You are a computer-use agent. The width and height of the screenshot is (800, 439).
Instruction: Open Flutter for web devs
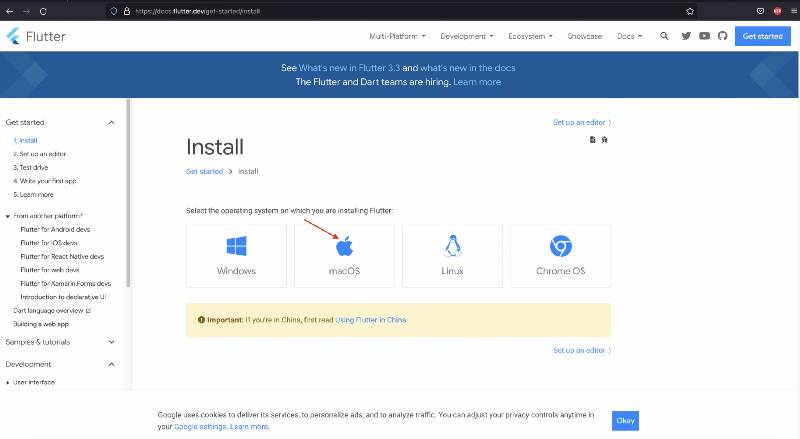[49, 270]
